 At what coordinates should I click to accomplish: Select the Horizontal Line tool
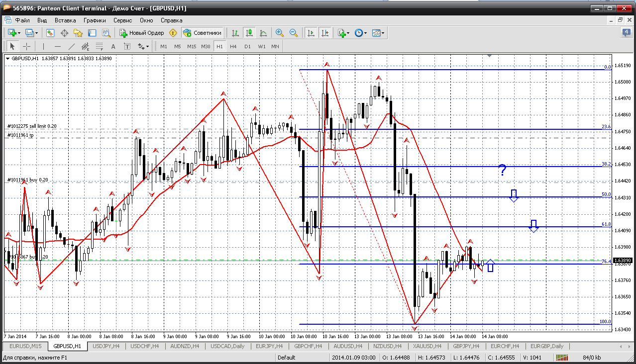[58, 46]
